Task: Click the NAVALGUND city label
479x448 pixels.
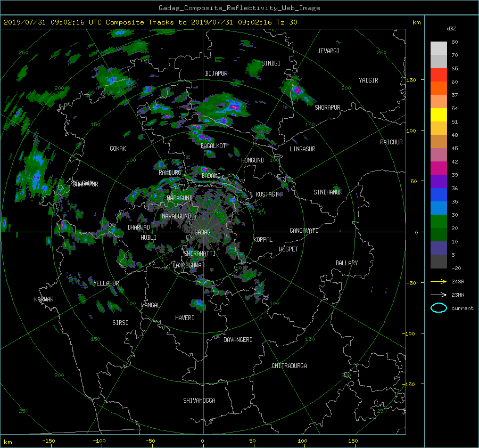Action: point(176,216)
